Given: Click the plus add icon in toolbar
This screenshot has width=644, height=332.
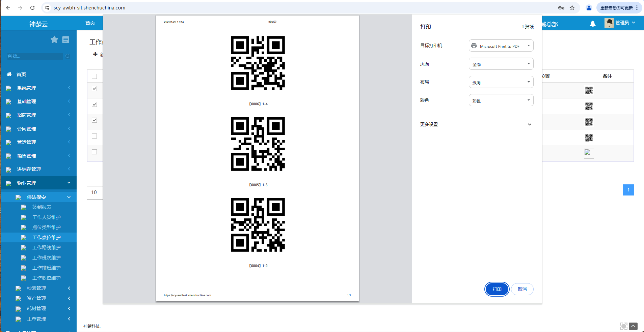Looking at the screenshot, I should [95, 54].
